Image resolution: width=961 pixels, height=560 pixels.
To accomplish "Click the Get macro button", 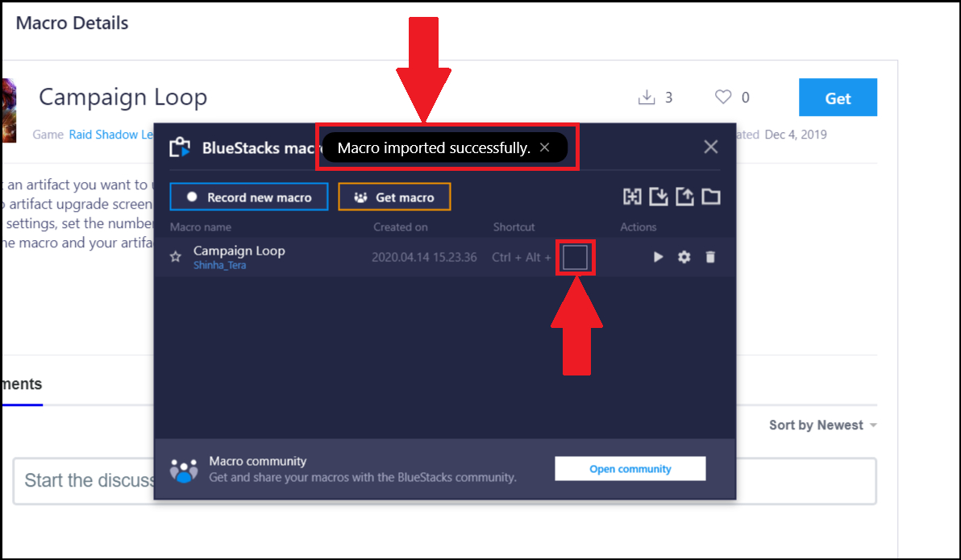I will (395, 197).
